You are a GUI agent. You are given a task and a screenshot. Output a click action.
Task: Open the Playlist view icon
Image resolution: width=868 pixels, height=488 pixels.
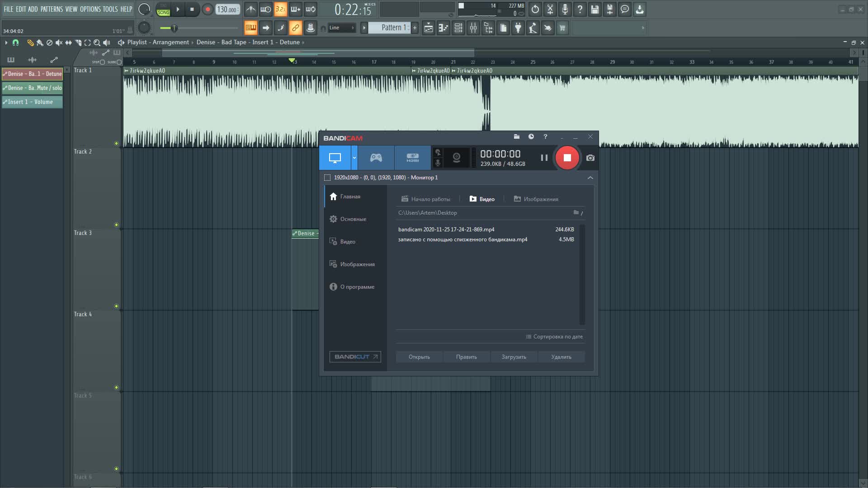click(x=428, y=28)
